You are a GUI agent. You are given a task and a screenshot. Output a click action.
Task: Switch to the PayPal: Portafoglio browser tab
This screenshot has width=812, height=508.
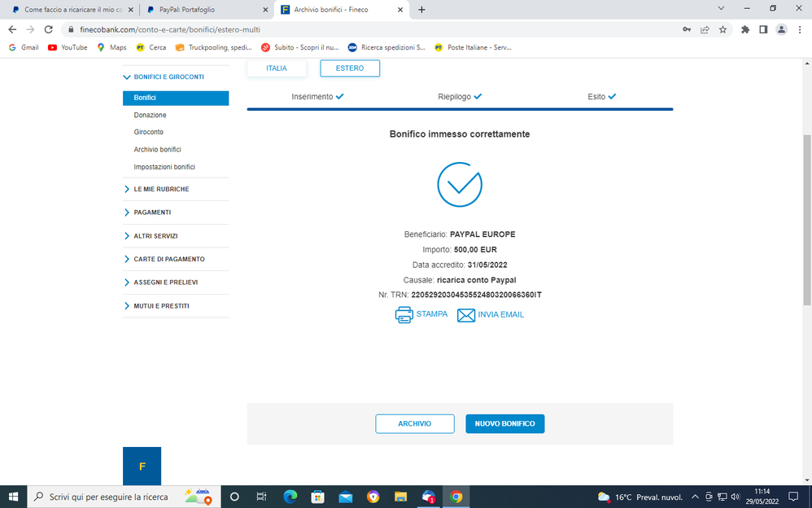(206, 9)
